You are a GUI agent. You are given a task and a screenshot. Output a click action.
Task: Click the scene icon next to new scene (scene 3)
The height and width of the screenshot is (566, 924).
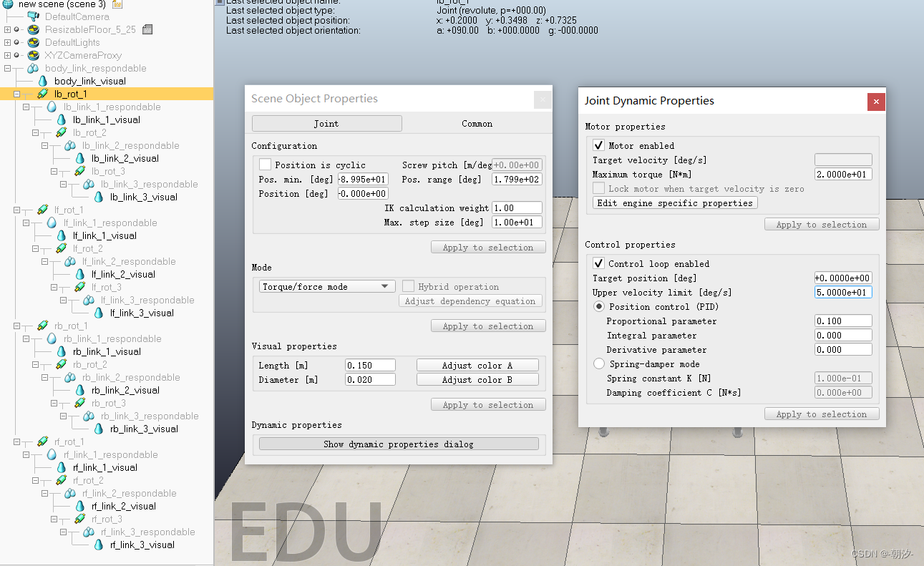[x=115, y=4]
